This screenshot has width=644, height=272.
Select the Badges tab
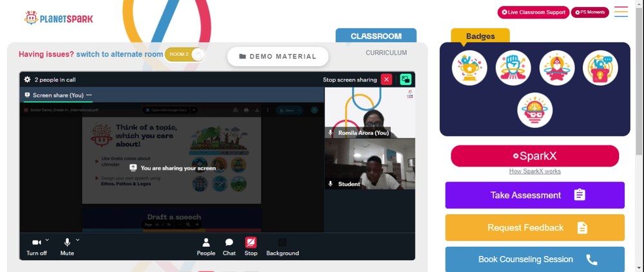(480, 36)
